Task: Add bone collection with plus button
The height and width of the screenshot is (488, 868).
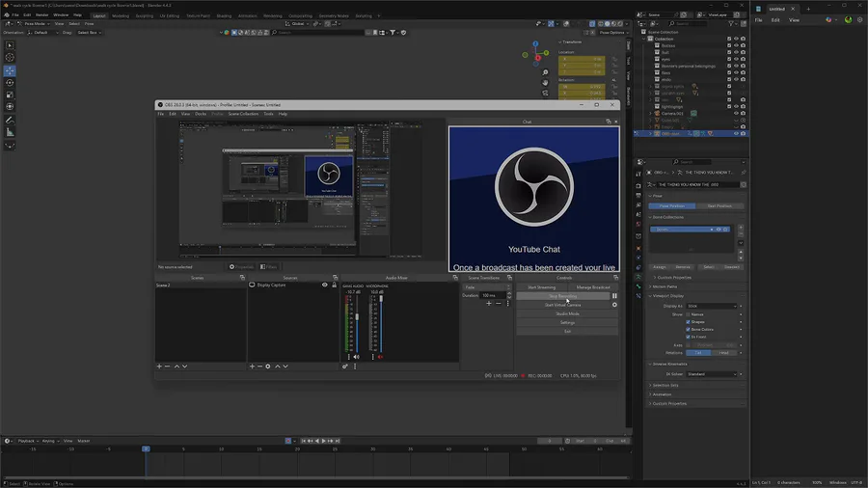Action: click(741, 228)
